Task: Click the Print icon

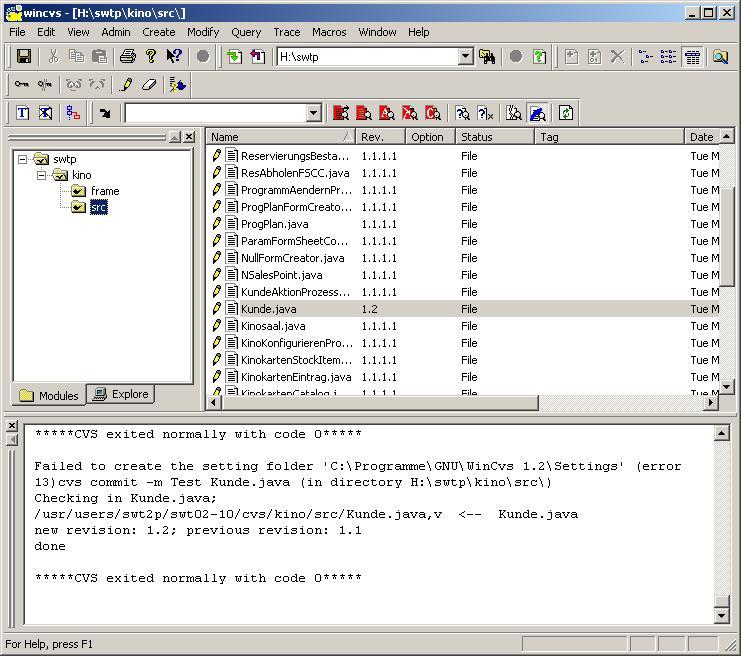Action: coord(128,56)
